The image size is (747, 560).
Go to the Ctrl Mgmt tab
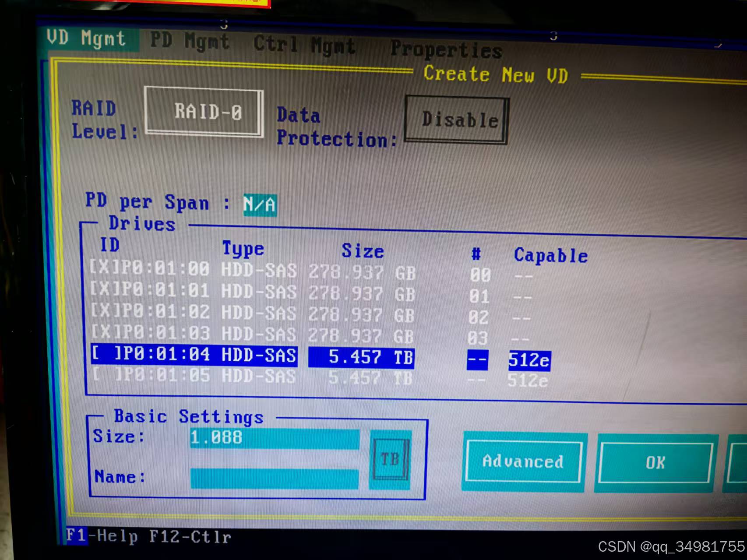(x=304, y=45)
